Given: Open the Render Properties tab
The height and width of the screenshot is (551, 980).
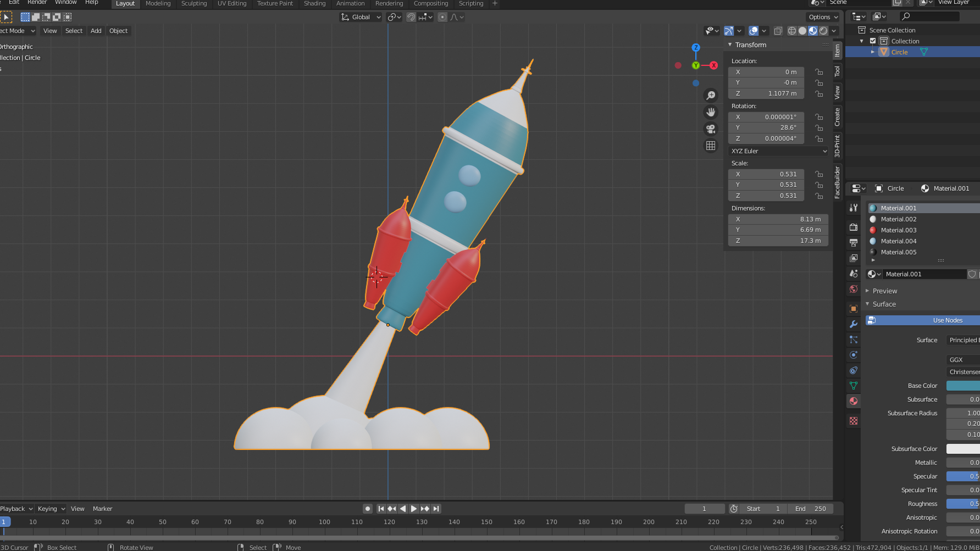Looking at the screenshot, I should click(x=853, y=227).
